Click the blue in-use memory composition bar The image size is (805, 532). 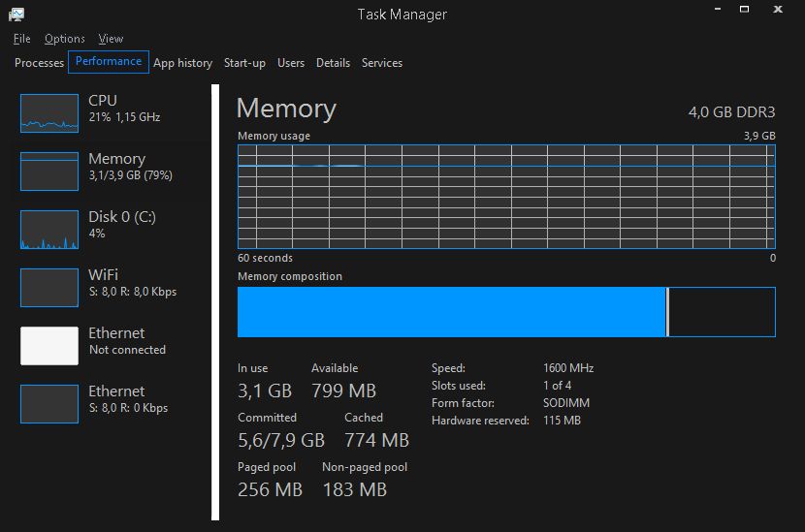coord(451,312)
